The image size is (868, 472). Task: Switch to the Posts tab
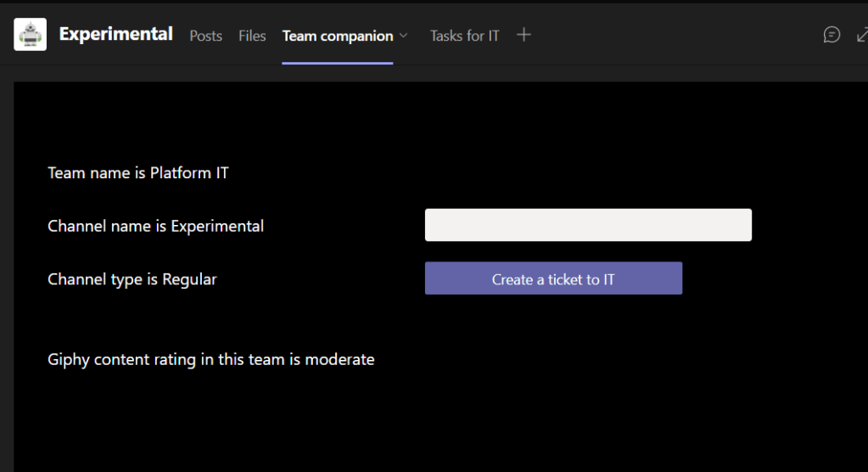tap(205, 36)
